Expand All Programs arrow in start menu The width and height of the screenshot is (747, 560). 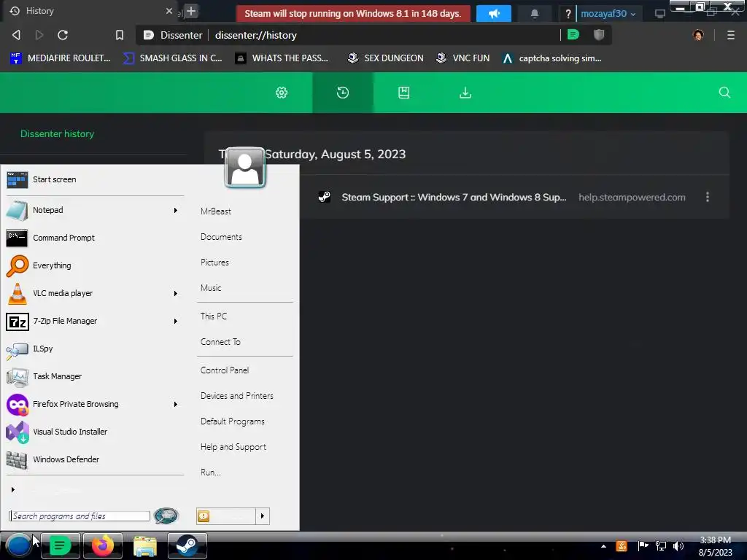tap(13, 489)
